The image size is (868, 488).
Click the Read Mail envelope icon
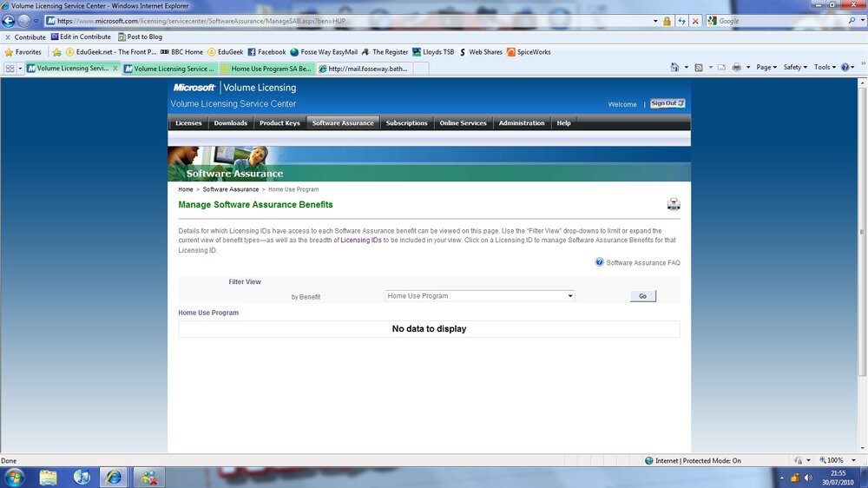click(721, 67)
